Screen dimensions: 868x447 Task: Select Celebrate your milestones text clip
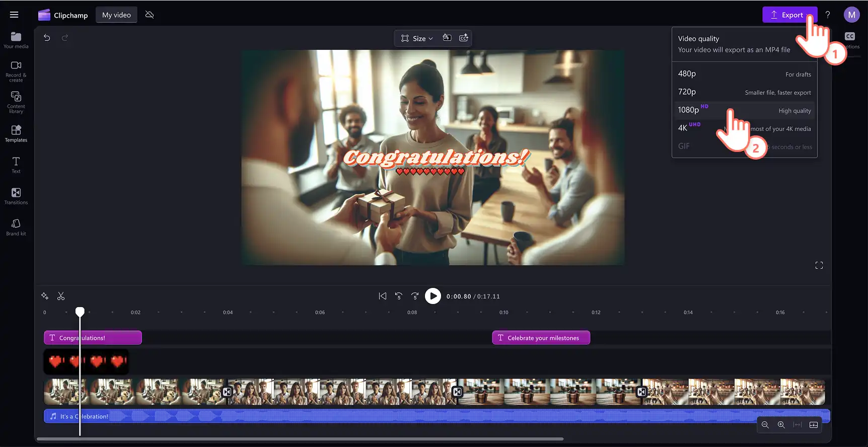[x=541, y=338]
